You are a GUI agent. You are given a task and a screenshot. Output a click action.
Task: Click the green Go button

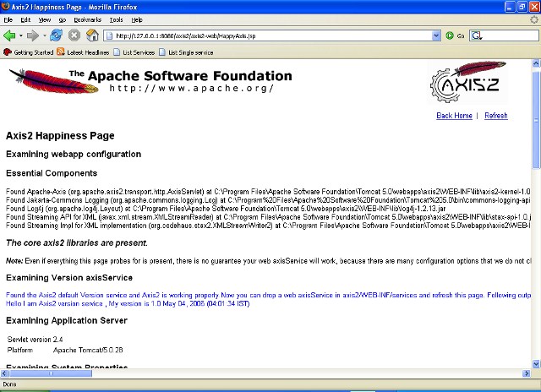455,35
